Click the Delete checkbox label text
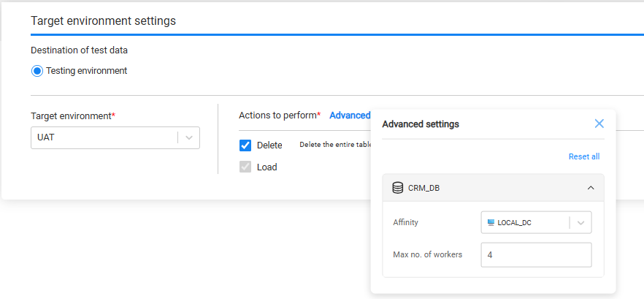 click(x=269, y=145)
